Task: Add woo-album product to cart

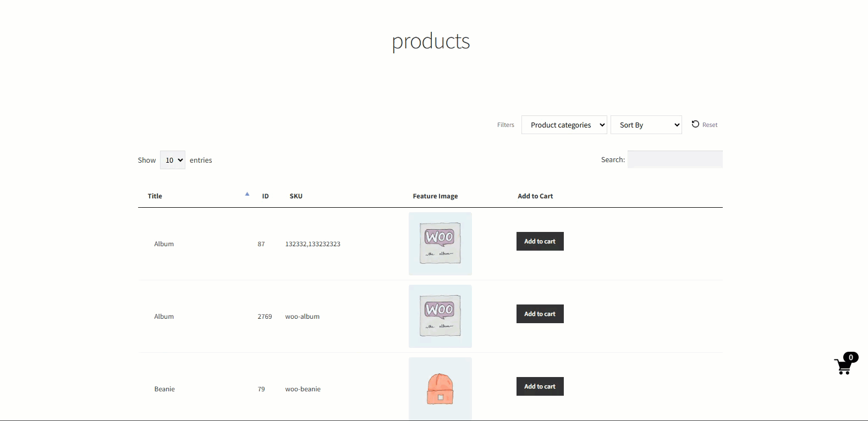Action: tap(540, 314)
